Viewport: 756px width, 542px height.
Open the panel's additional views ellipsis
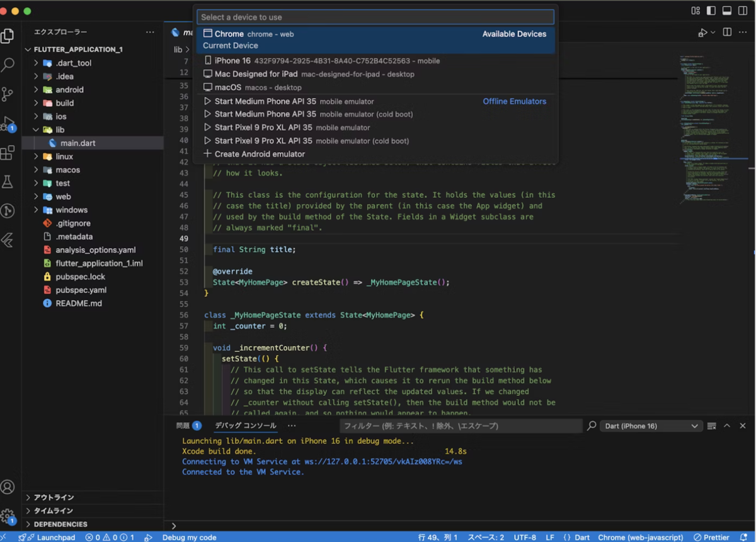[292, 426]
